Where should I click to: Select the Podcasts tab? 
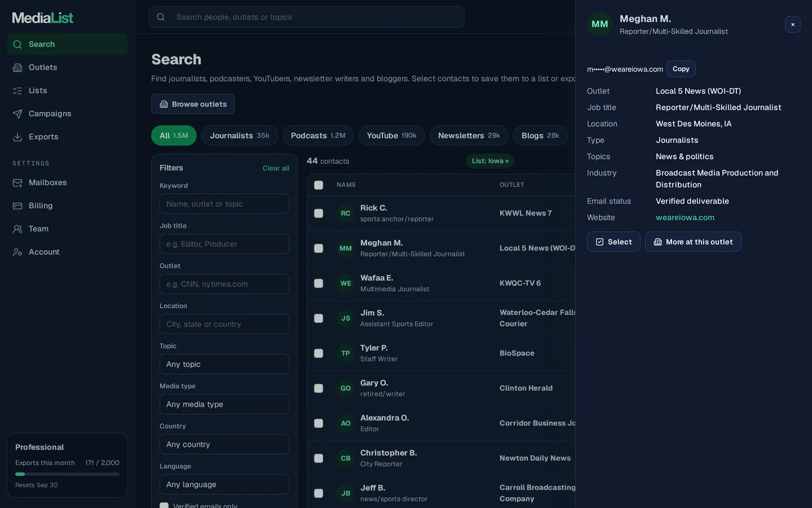tap(318, 135)
